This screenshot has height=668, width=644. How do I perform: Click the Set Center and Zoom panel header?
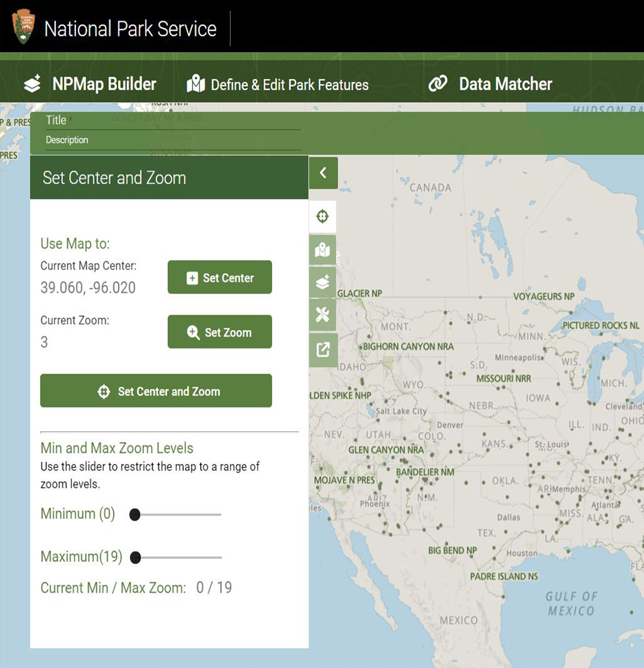point(169,178)
